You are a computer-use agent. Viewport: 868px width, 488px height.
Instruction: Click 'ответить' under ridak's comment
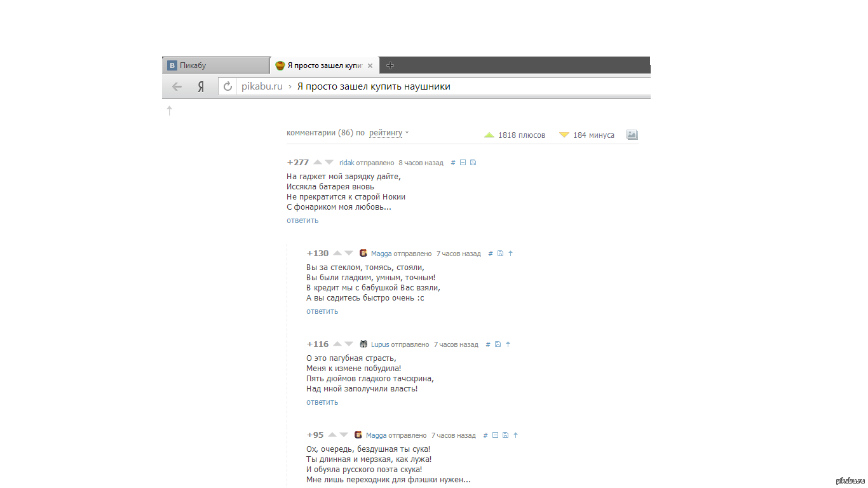[x=302, y=220]
